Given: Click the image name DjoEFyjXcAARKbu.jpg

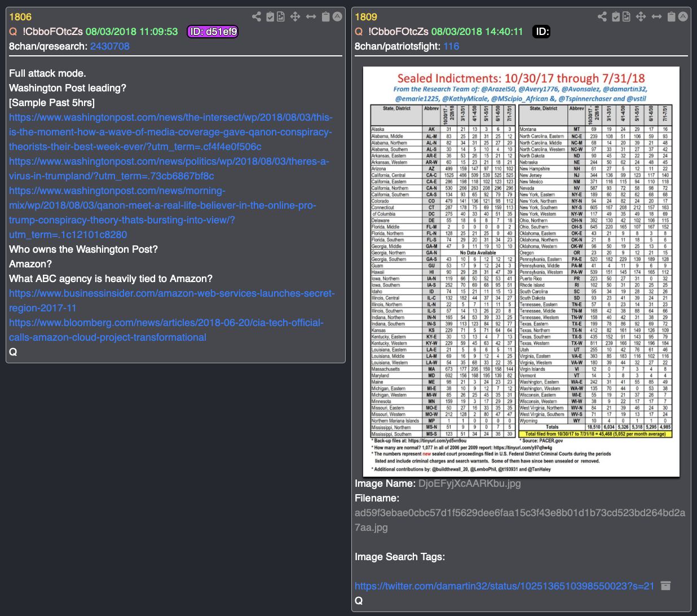Looking at the screenshot, I should coord(470,483).
